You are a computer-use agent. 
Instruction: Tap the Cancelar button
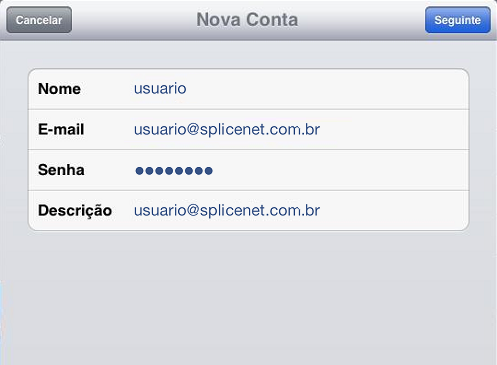39,20
